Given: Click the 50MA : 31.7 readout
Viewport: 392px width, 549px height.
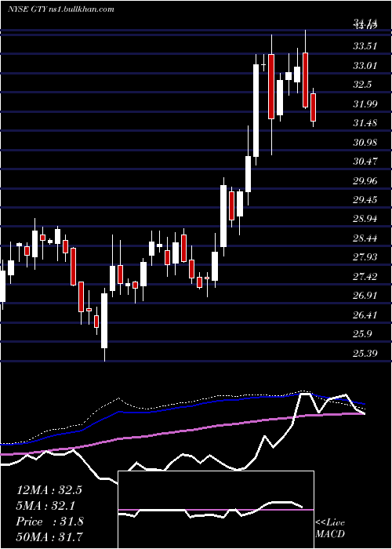Looking at the screenshot, I should [x=49, y=537].
